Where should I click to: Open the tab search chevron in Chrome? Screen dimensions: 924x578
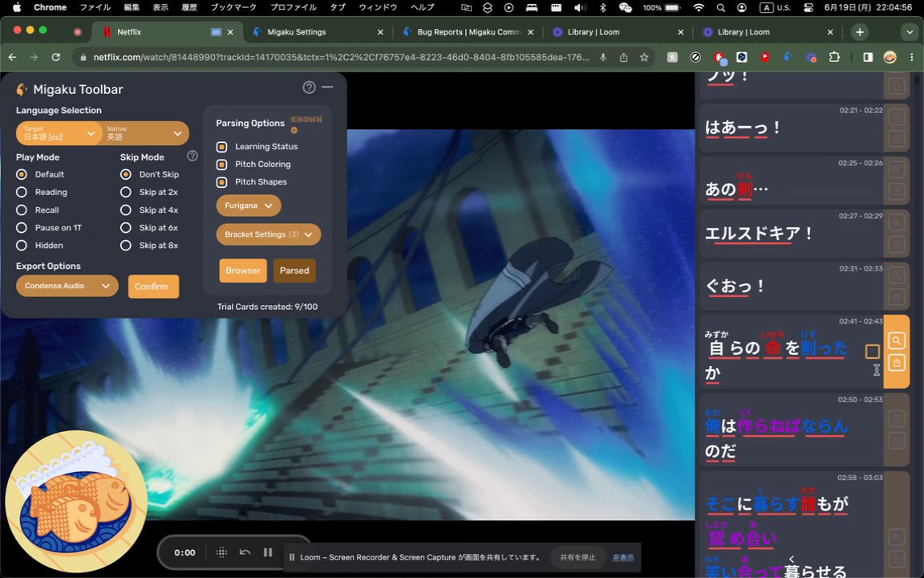coord(909,32)
